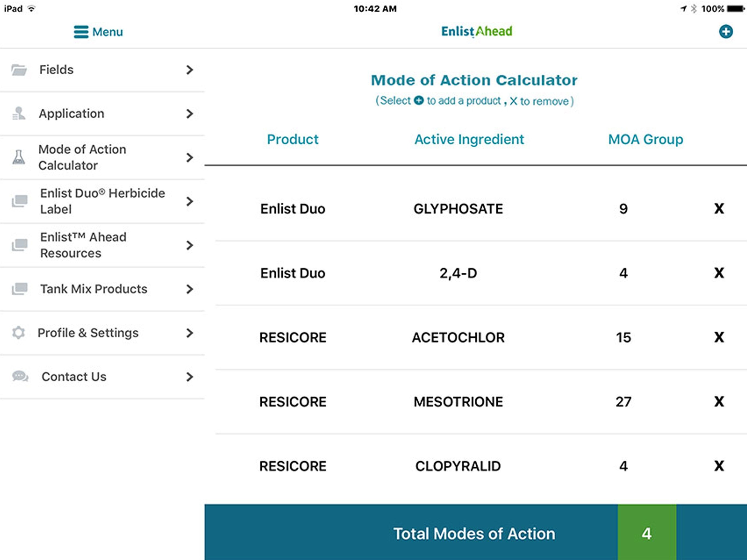Screen dimensions: 747x560
Task: Select Mode of Action Calculator menu item
Action: 102,157
